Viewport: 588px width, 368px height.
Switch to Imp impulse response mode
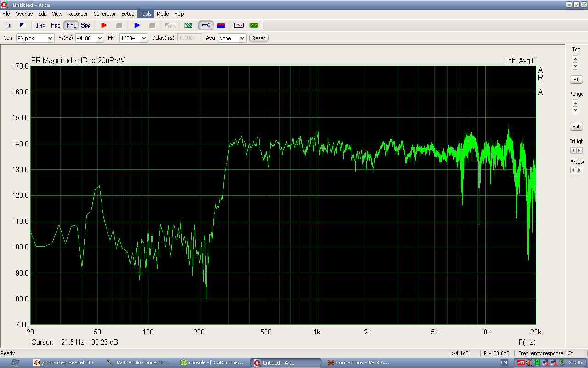(40, 25)
